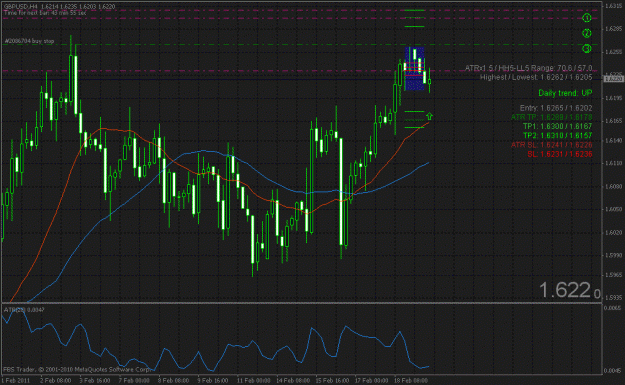Image resolution: width=625 pixels, height=385 pixels.
Task: Click the 'ATR SL: 1.6241 / 1.6226' label
Action: pyautogui.click(x=552, y=145)
